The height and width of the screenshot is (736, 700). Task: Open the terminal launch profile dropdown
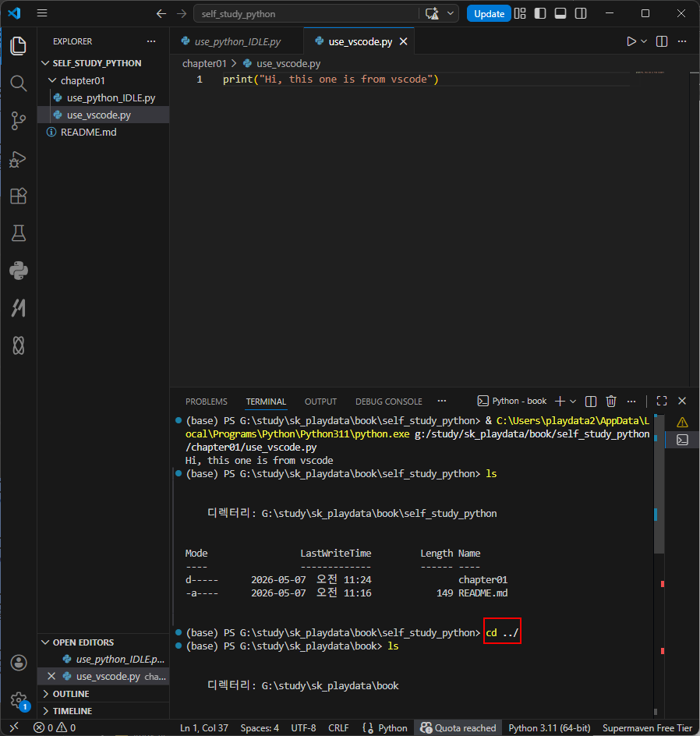tap(573, 402)
